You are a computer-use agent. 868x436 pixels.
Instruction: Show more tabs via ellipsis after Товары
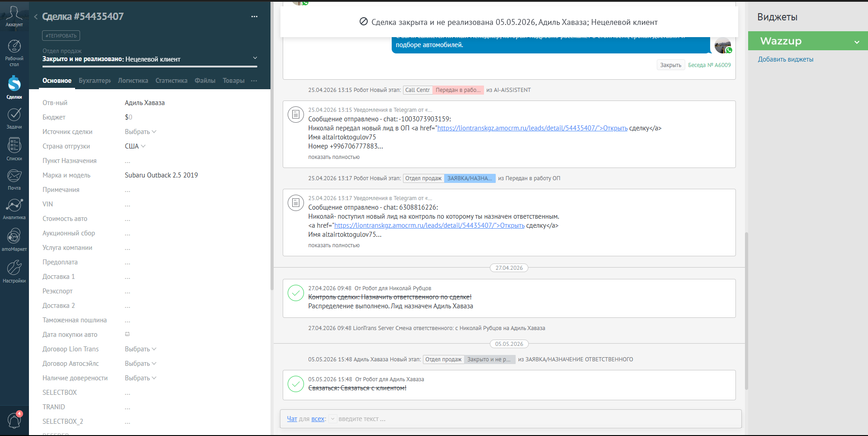254,81
